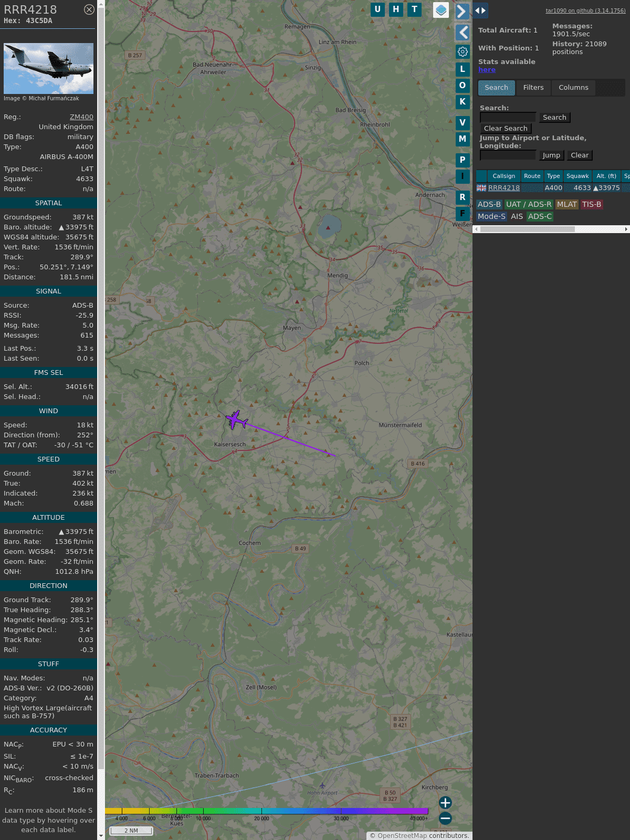Screen dimensions: 630x840
Task: Click the info panel scroll-up arrow
Action: (x=101, y=4)
